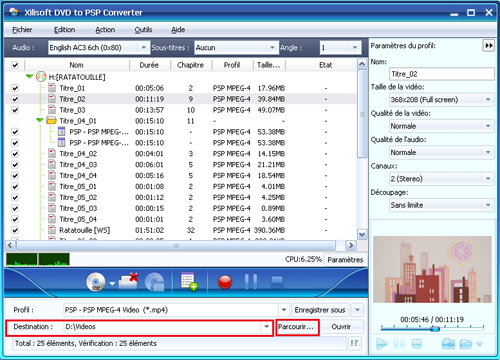Uncheck the Titre_02 checkbox
The width and height of the screenshot is (500, 360).
[15, 99]
